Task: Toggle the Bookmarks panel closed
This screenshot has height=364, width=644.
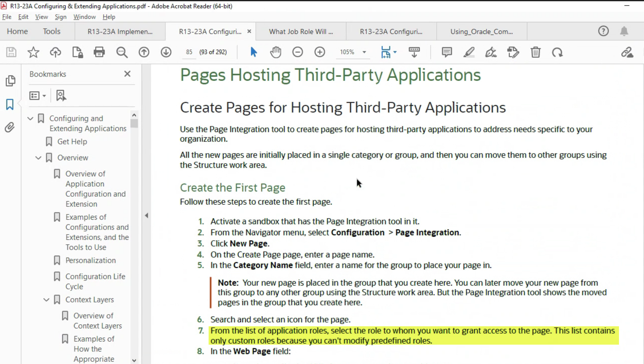Action: (128, 74)
